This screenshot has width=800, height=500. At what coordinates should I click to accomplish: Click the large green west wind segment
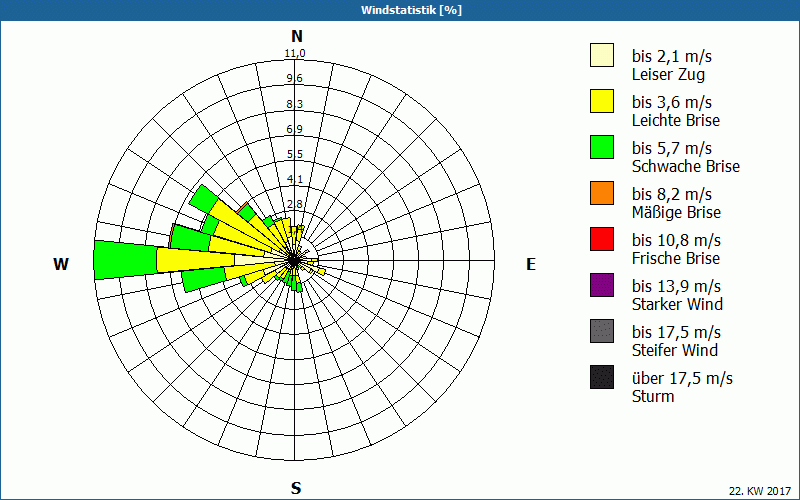[126, 260]
